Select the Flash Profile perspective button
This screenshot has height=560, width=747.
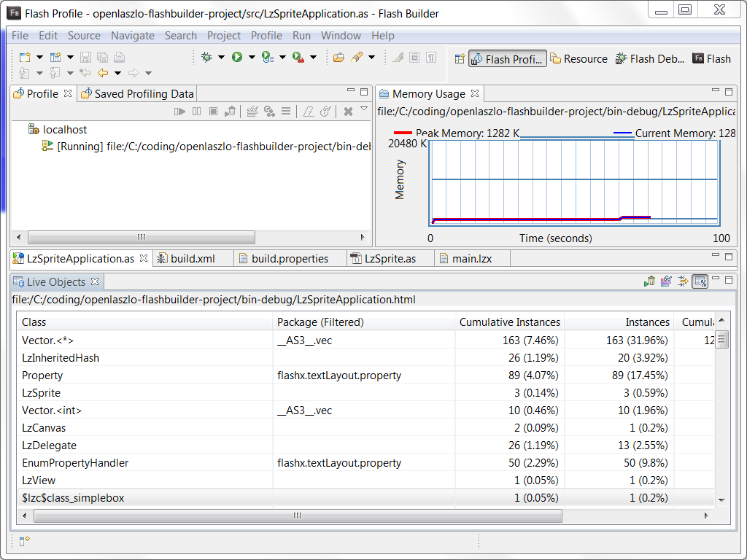pyautogui.click(x=508, y=59)
